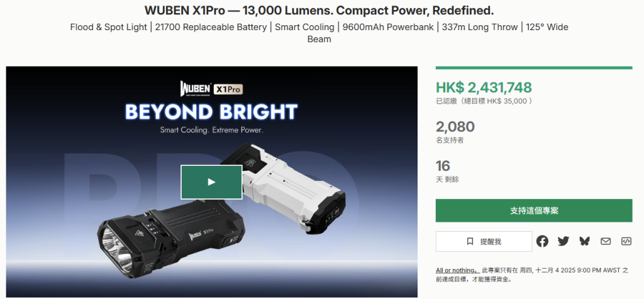The image size is (644, 299).
Task: Click the HK$ 2,431,748 pledged amount
Action: coord(484,87)
